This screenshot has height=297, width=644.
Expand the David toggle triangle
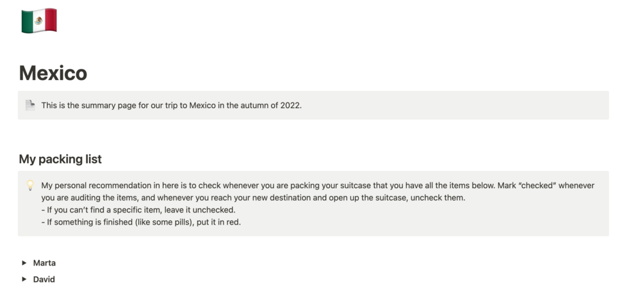click(x=24, y=279)
